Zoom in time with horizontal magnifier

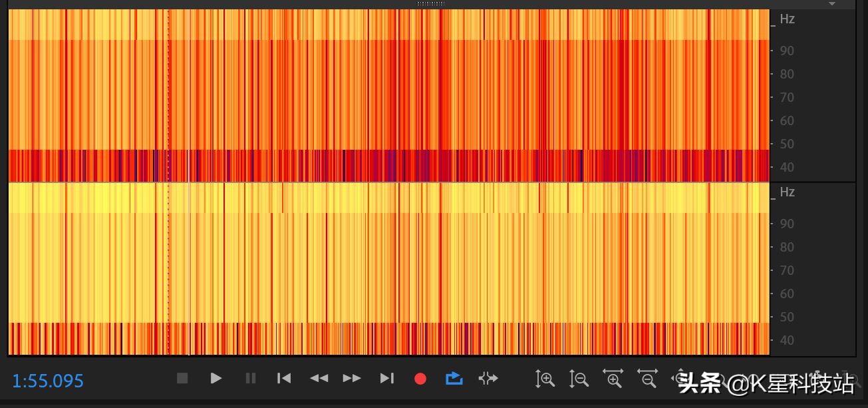click(x=613, y=379)
